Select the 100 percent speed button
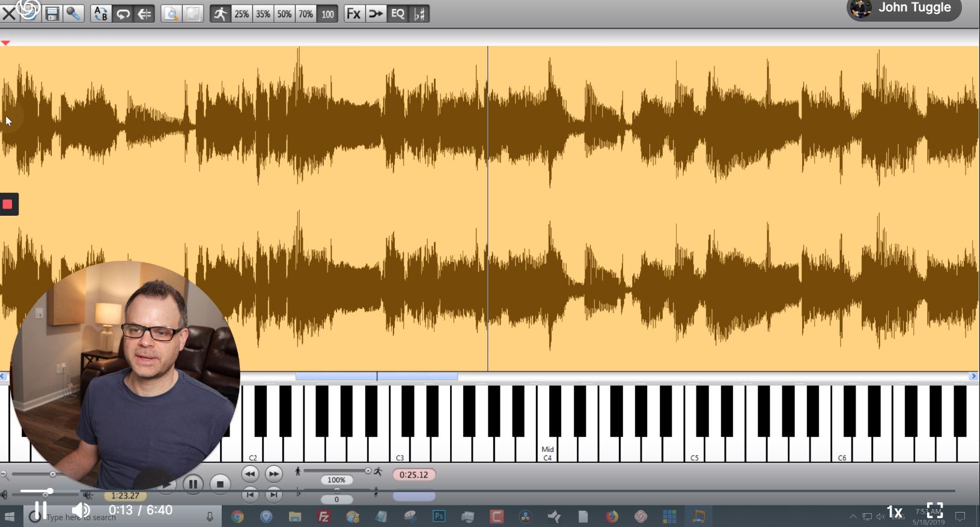This screenshot has width=980, height=527. click(x=327, y=13)
